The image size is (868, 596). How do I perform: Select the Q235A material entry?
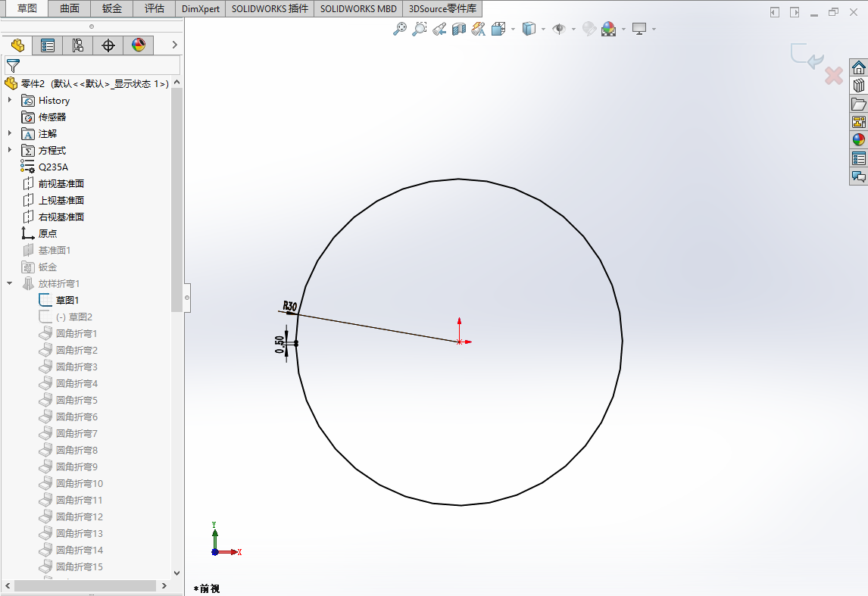[44, 167]
